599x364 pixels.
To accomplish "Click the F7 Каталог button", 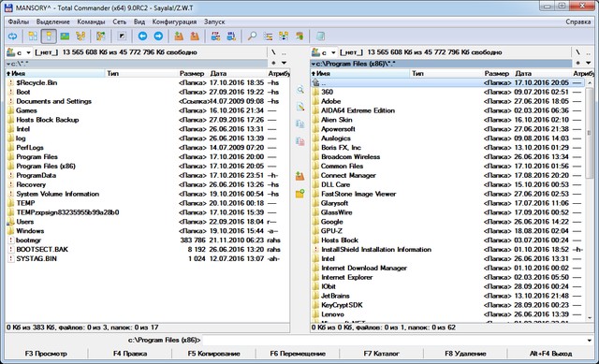I will (x=381, y=354).
